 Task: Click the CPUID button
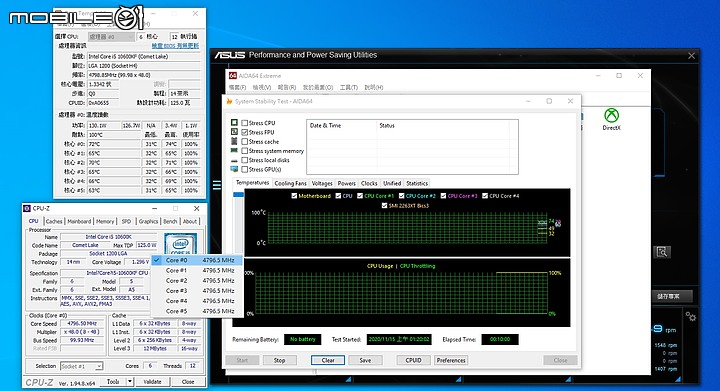413,360
